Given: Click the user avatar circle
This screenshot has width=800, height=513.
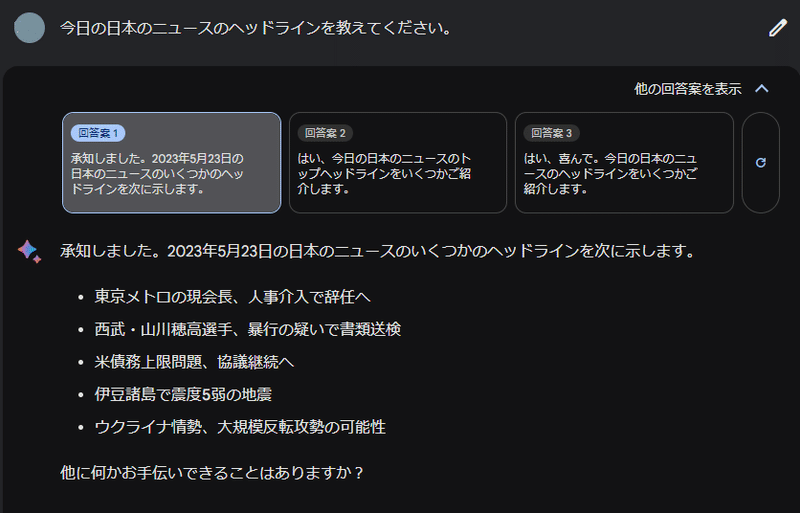Looking at the screenshot, I should (30, 28).
